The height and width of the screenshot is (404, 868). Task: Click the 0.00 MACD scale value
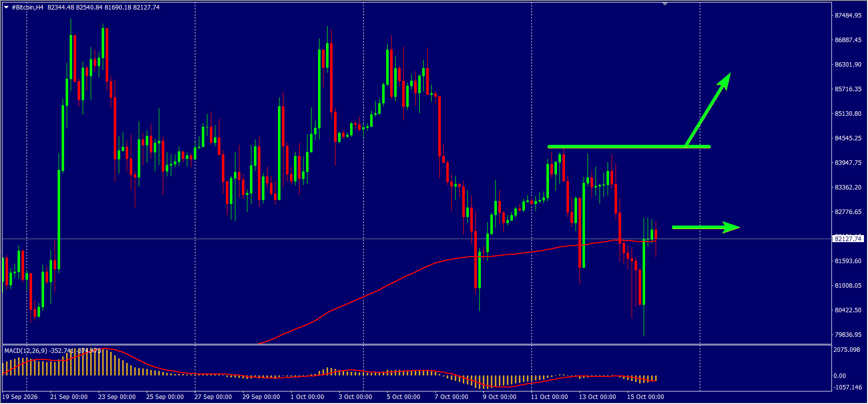tap(840, 376)
